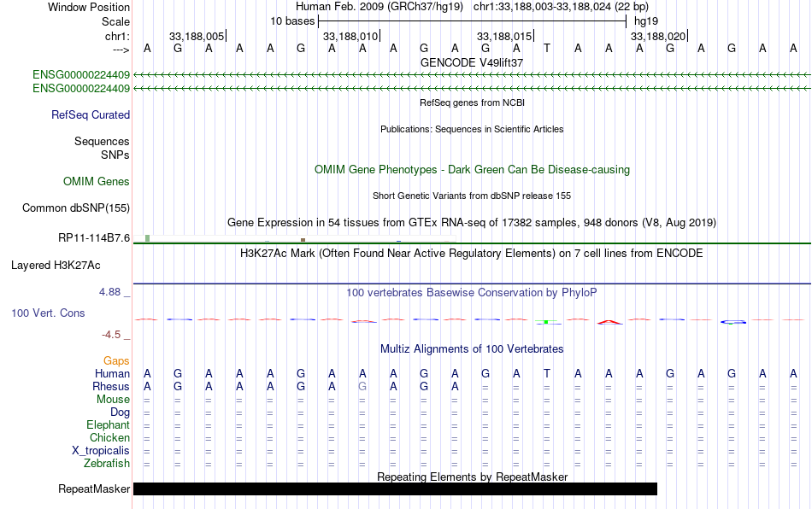Select the Mouse alignment row label
The image size is (812, 509).
pos(113,400)
